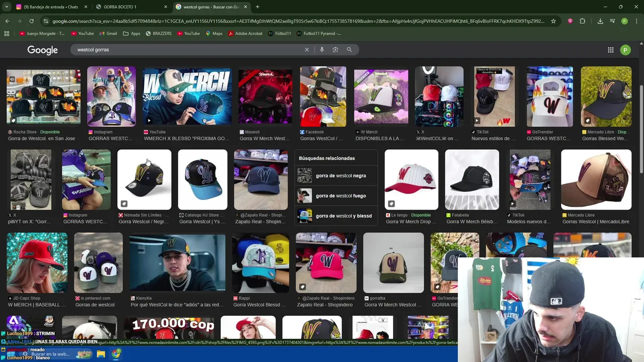Click the site info icon in the address bar
Viewport: 644px width, 362px height.
[x=46, y=21]
